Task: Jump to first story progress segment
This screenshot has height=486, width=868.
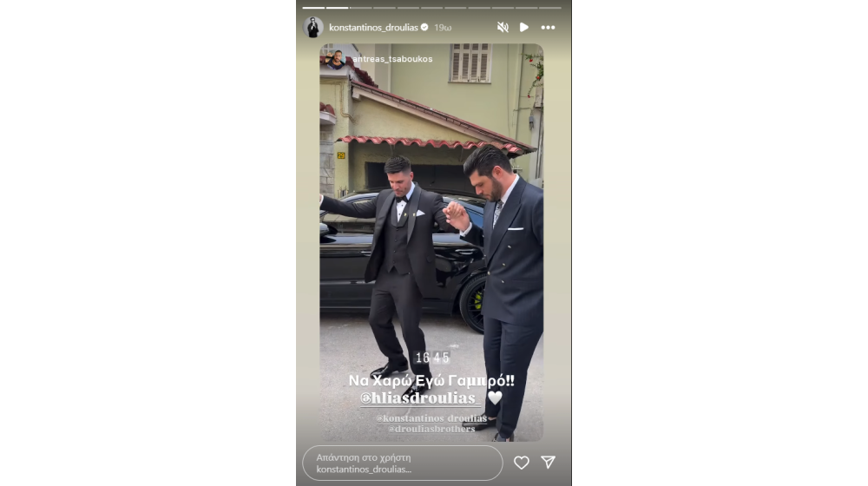Action: 313,8
